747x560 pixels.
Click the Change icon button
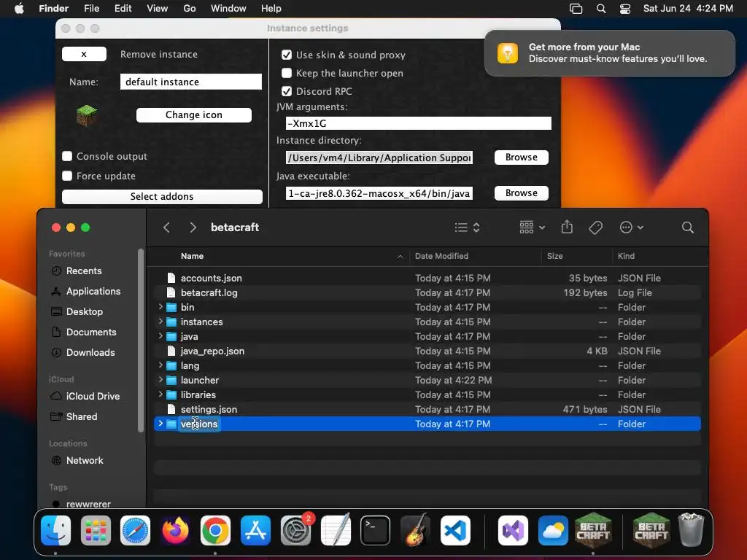point(194,114)
